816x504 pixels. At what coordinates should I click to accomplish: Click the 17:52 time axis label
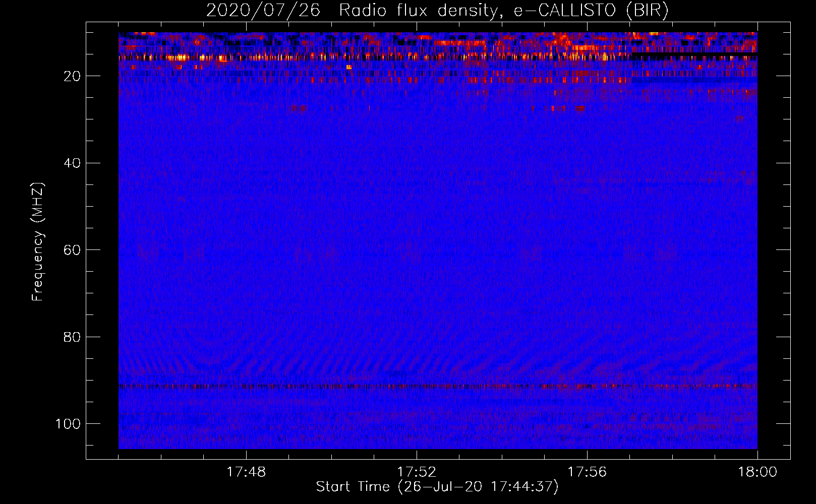(x=417, y=472)
